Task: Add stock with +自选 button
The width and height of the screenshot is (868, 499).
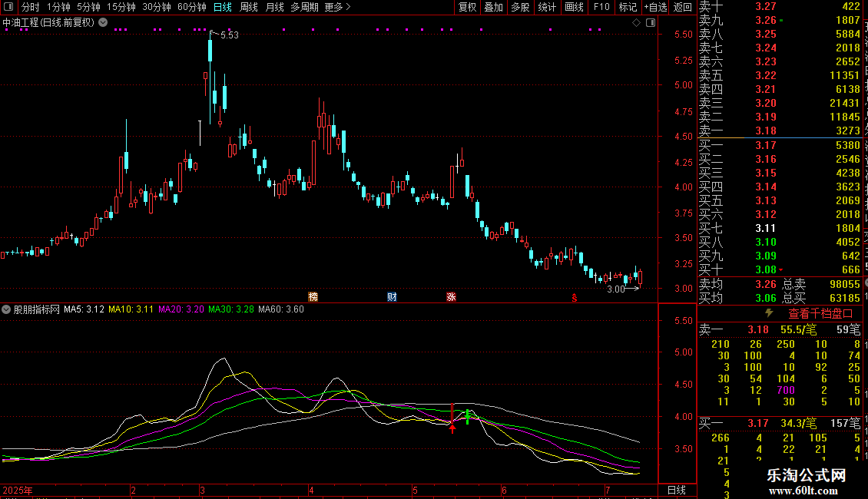Action: point(655,7)
